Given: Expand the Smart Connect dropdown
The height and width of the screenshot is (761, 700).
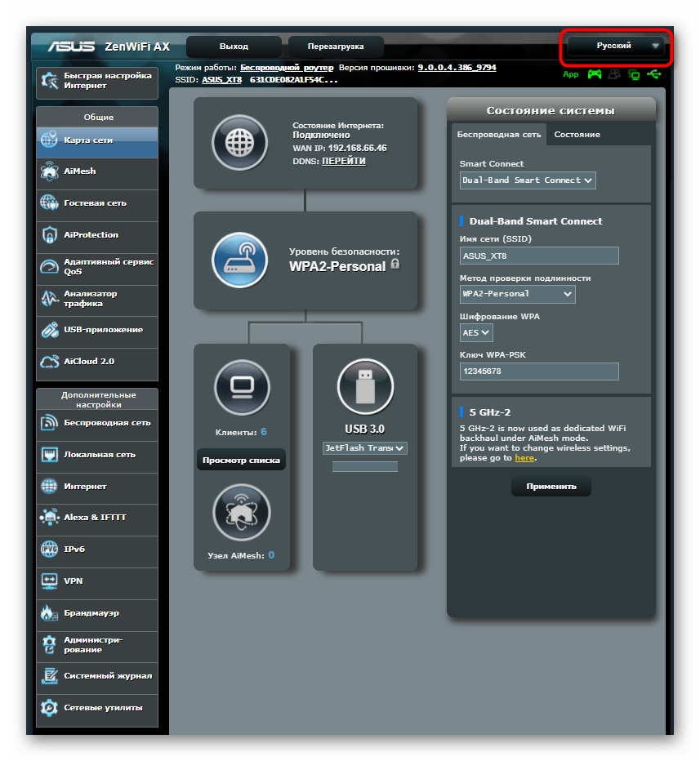Looking at the screenshot, I should [x=528, y=180].
